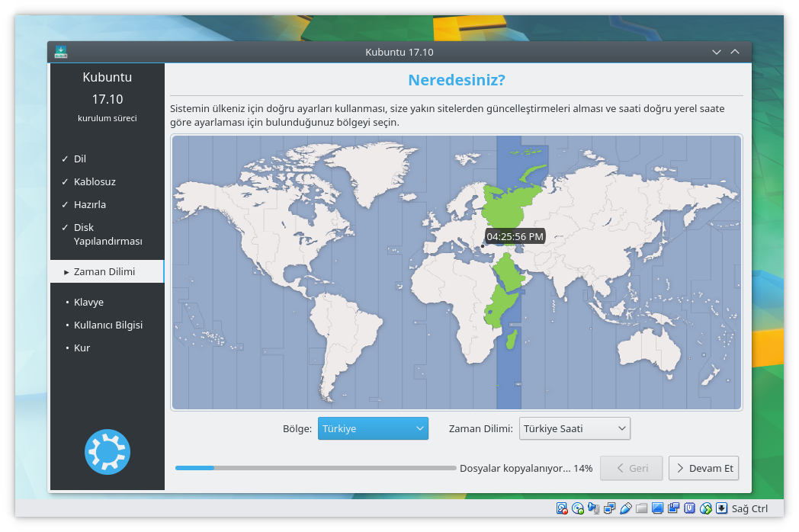Click the VirtualBox audio settings icon
The image size is (799, 532).
point(594,508)
